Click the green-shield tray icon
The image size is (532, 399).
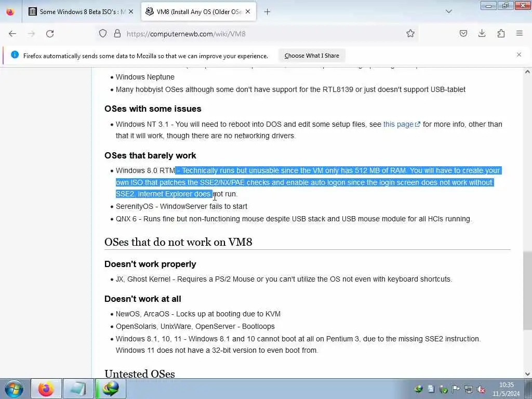pyautogui.click(x=444, y=389)
